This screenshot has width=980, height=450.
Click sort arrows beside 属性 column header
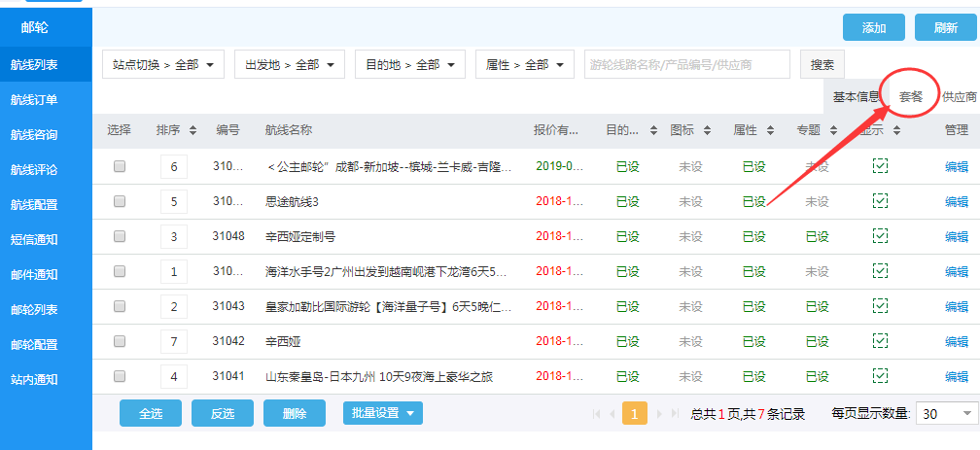(768, 130)
